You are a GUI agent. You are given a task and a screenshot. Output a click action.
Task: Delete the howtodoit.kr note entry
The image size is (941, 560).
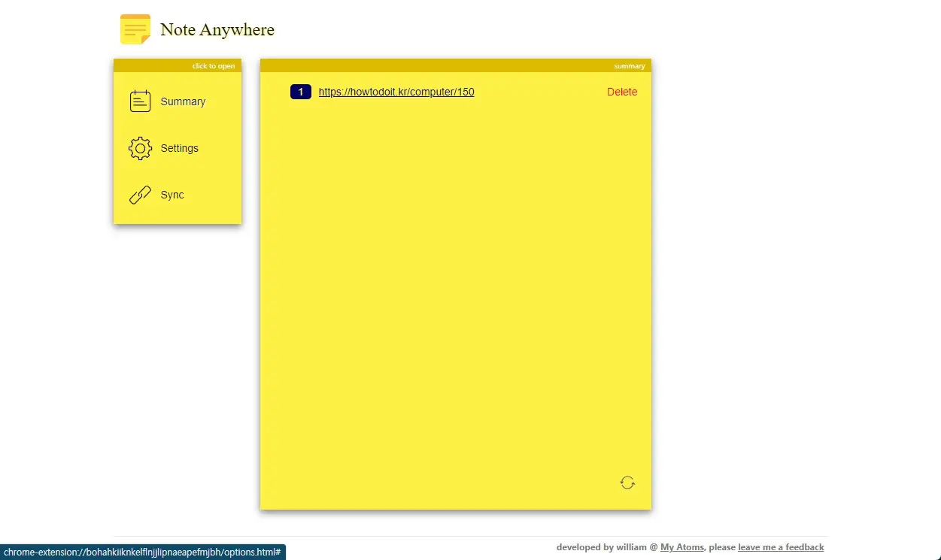pos(622,92)
